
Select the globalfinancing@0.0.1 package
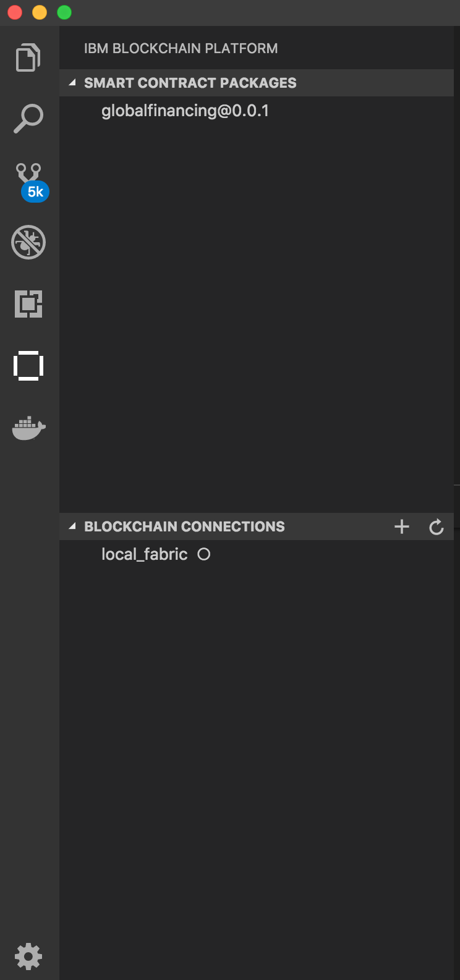coord(185,111)
